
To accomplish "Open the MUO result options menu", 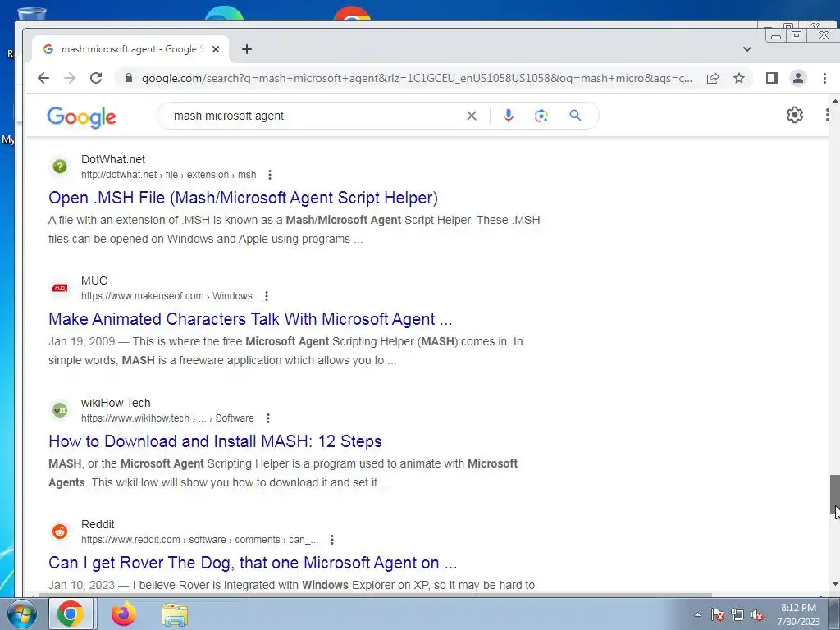I will [x=267, y=296].
